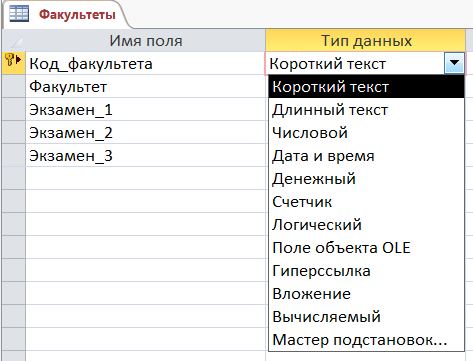Click the Код_факультета field name cell
Image resolution: width=473 pixels, height=361 pixels.
[x=145, y=63]
